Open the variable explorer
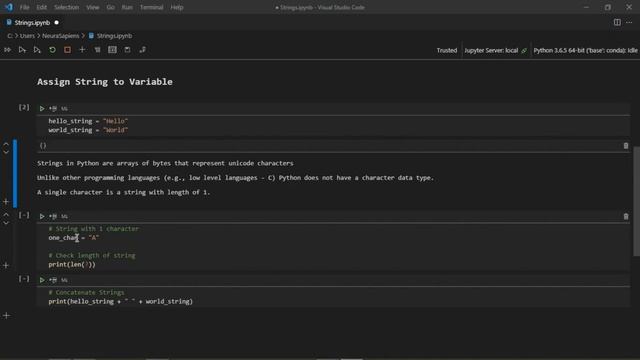Viewport: 640px width, 360px height. click(112, 50)
